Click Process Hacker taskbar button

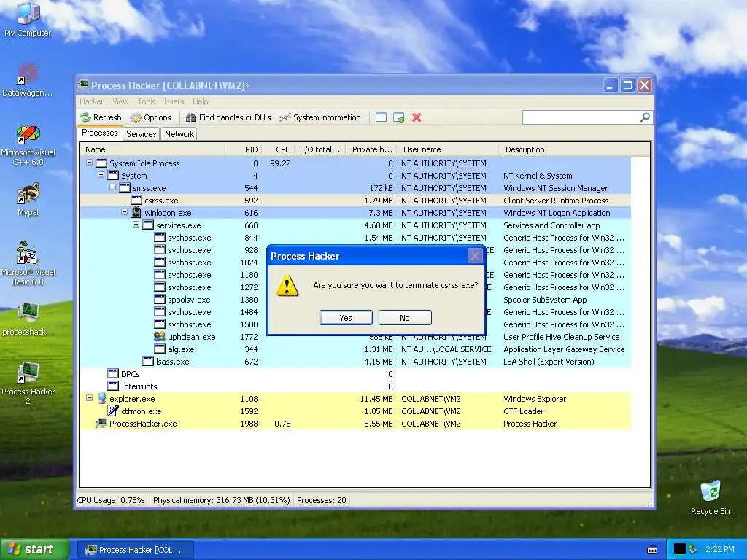135,550
